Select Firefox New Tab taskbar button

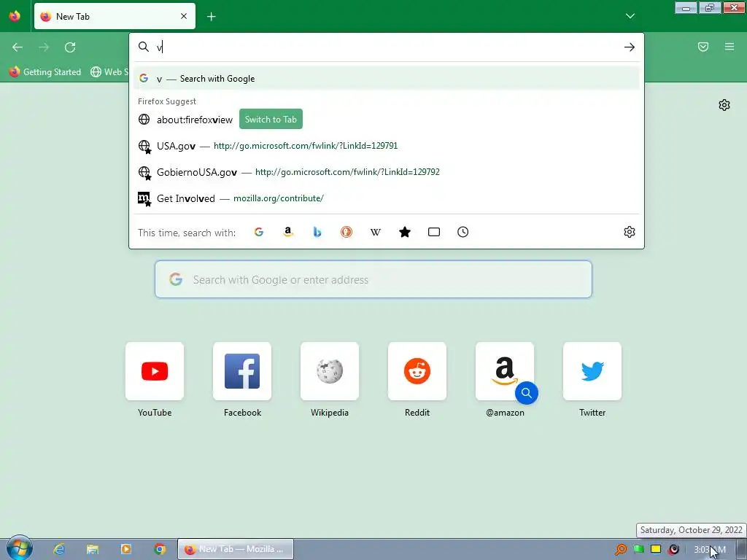236,549
